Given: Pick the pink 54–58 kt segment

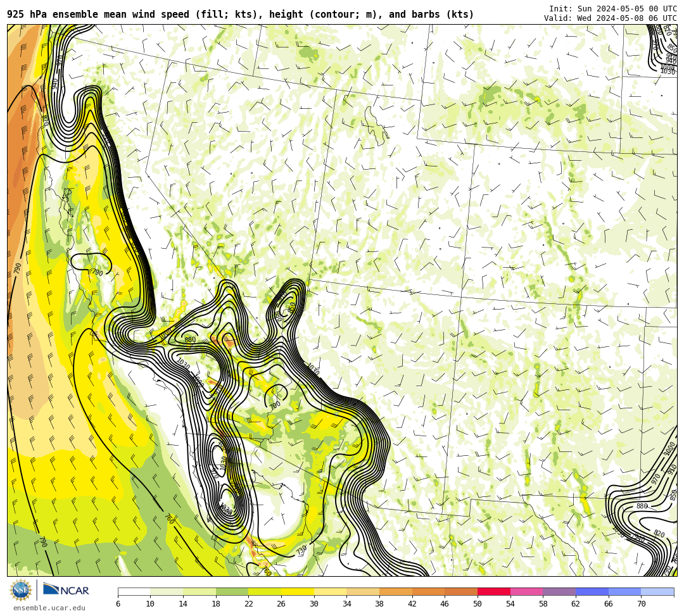Looking at the screenshot, I should click(x=526, y=591).
